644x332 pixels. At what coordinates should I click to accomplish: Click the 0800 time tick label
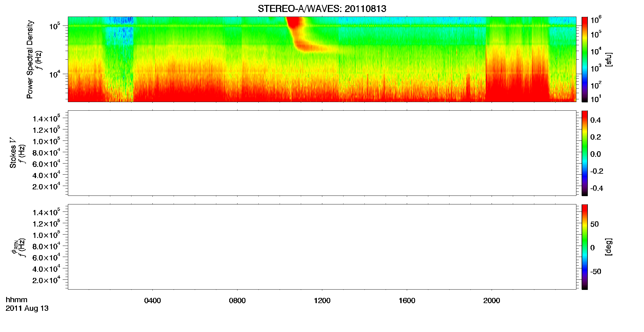[237, 301]
